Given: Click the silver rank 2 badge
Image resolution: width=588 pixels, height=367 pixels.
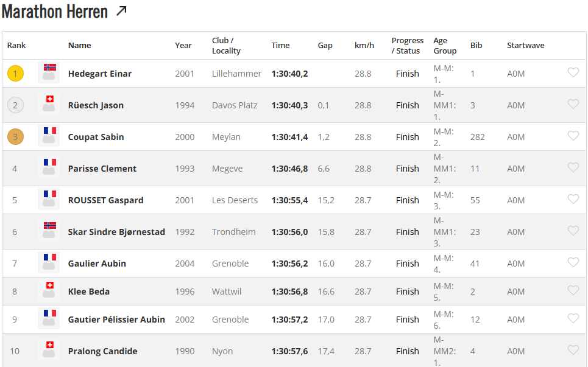Looking at the screenshot, I should (15, 105).
